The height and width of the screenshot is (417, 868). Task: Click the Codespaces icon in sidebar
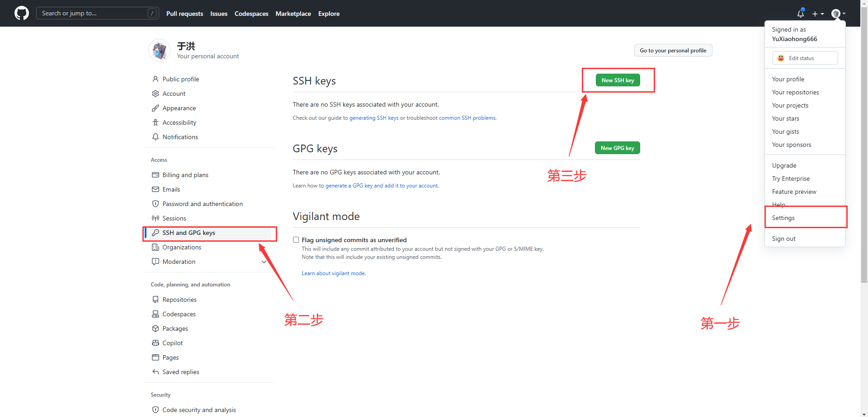(x=156, y=314)
